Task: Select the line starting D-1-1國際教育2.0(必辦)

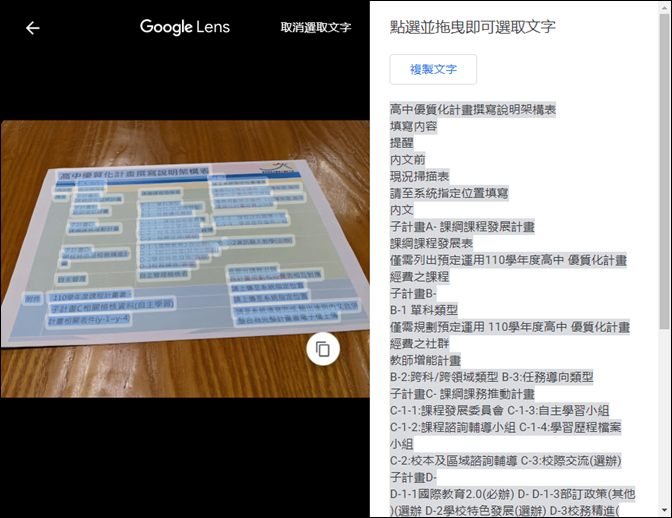Action: (x=512, y=494)
